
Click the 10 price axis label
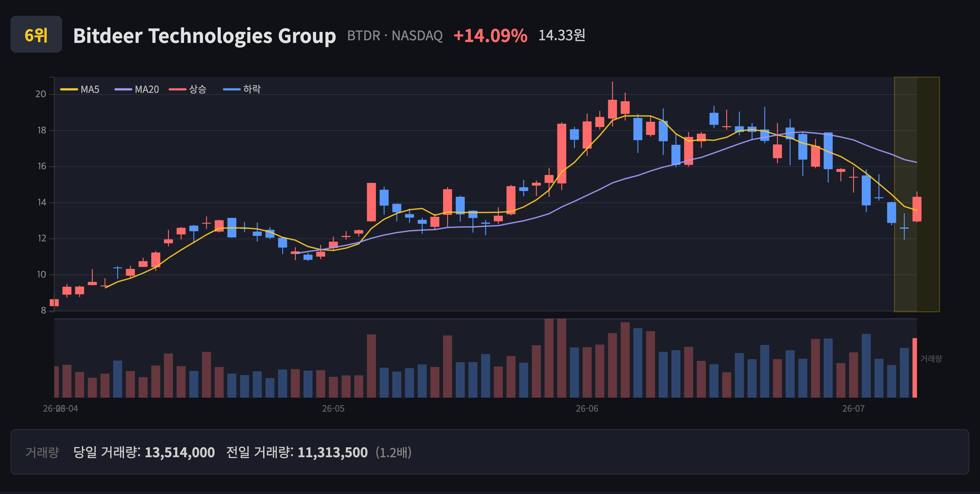[x=41, y=274]
